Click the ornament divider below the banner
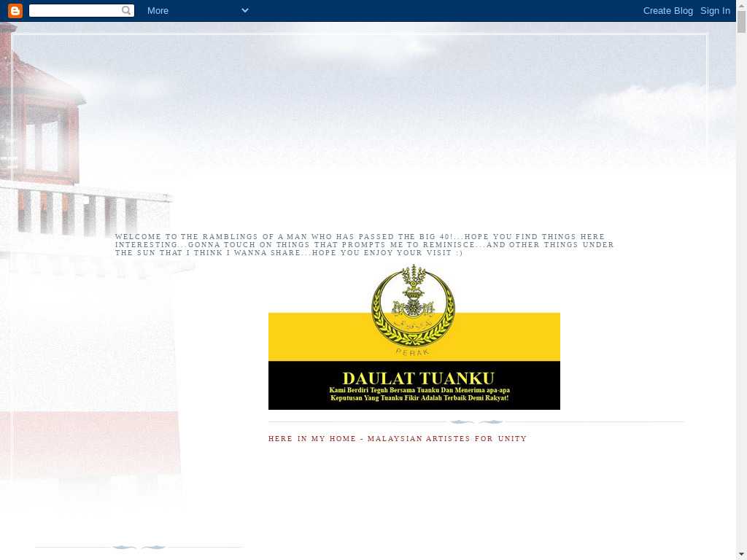Viewport: 747px width, 560px height. (476, 422)
